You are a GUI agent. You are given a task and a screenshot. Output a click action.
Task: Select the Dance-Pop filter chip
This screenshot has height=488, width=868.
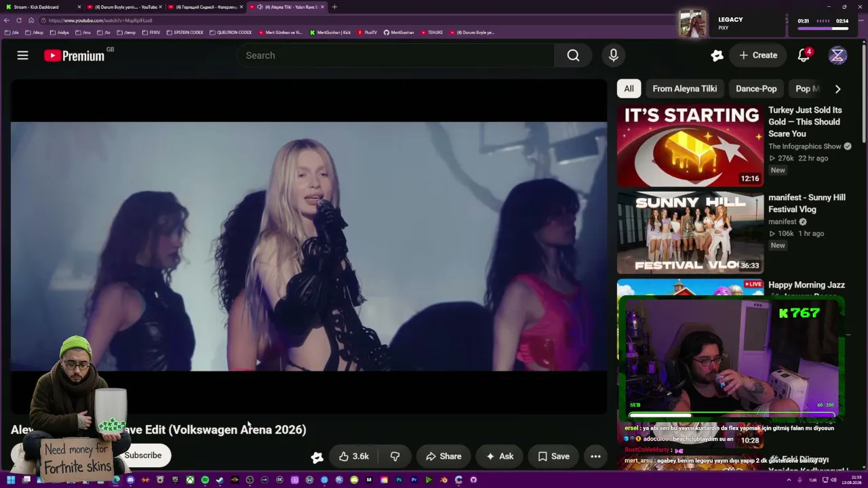(x=756, y=89)
